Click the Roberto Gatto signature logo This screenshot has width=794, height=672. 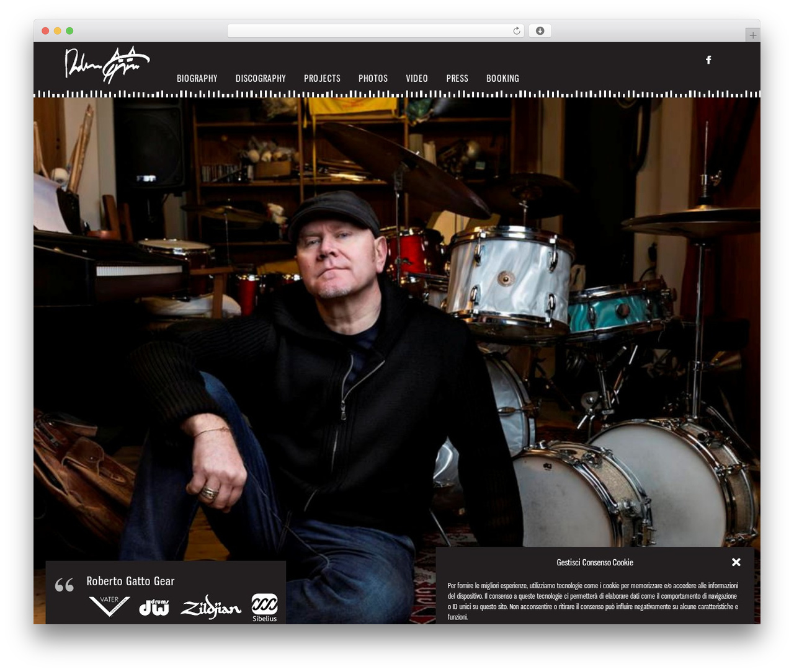[x=107, y=64]
